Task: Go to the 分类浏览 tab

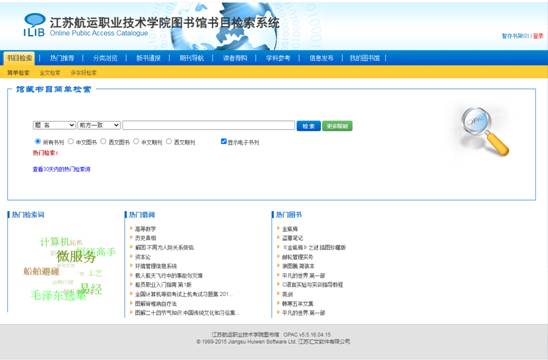Action: [x=105, y=58]
